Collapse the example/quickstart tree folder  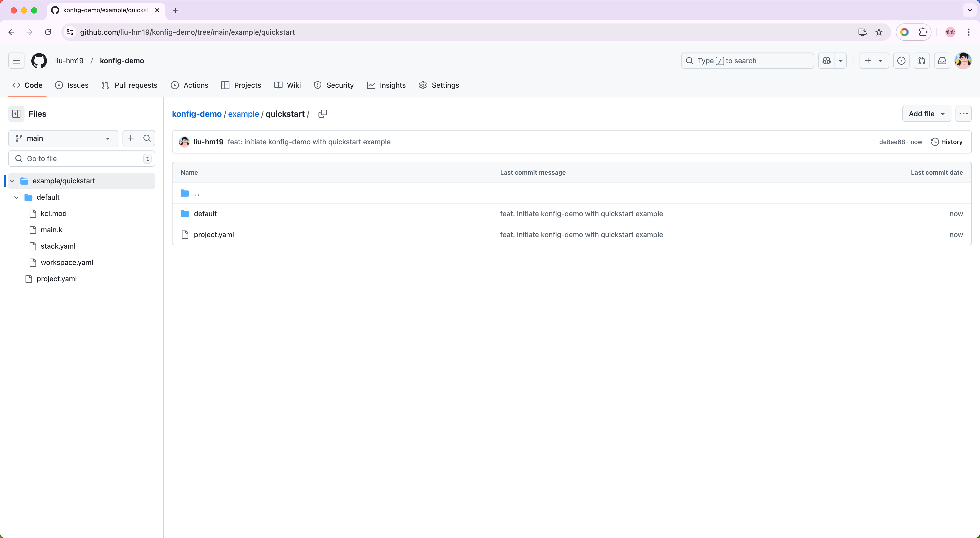point(12,181)
